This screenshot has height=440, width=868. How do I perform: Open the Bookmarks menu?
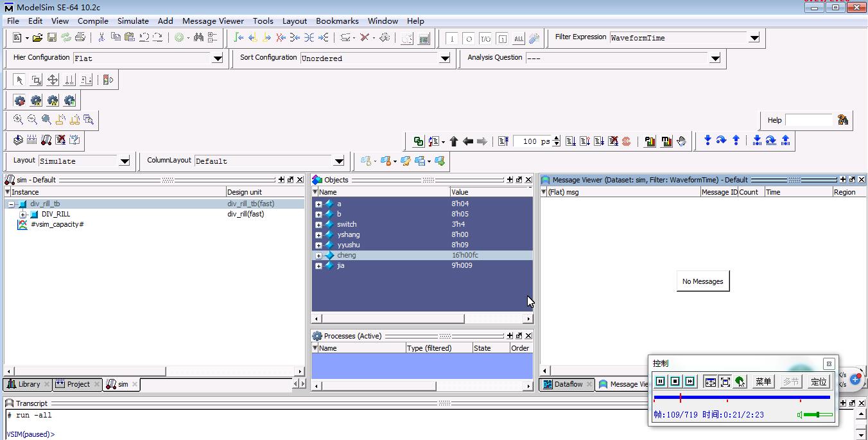337,21
